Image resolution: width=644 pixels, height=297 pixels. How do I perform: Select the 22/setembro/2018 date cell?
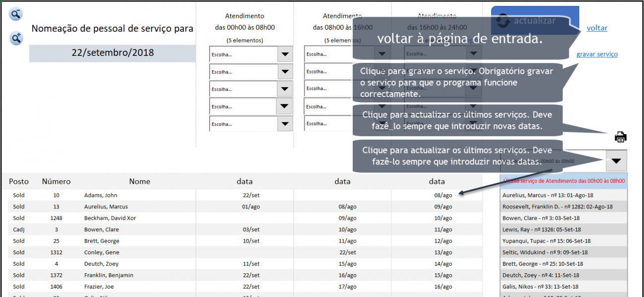[x=112, y=53]
